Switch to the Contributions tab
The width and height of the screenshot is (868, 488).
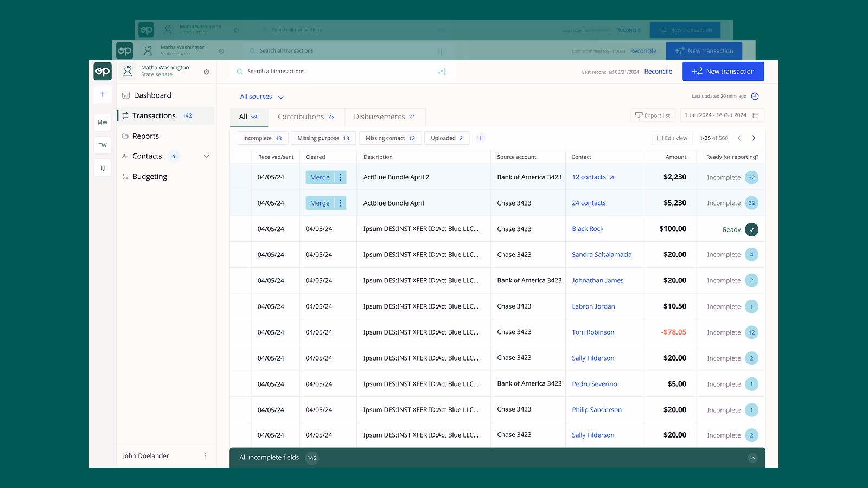coord(305,117)
